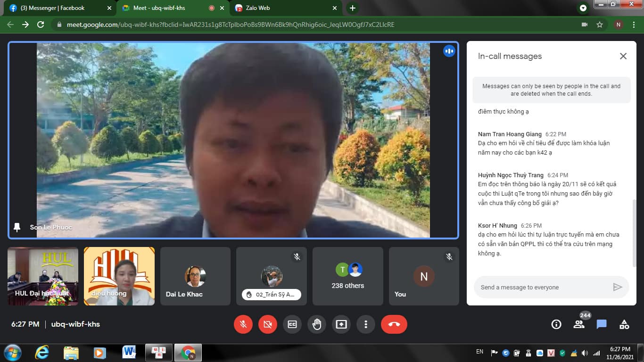
Task: Turn on the camera button
Action: tap(268, 324)
